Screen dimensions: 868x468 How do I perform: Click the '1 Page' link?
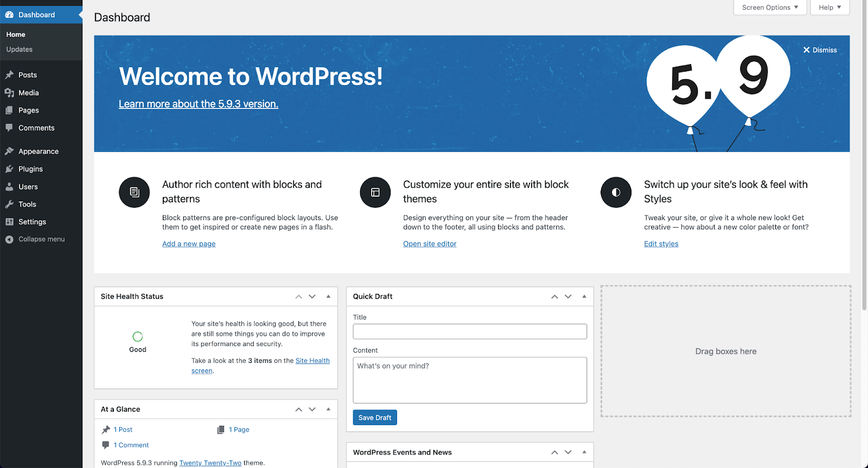[239, 429]
